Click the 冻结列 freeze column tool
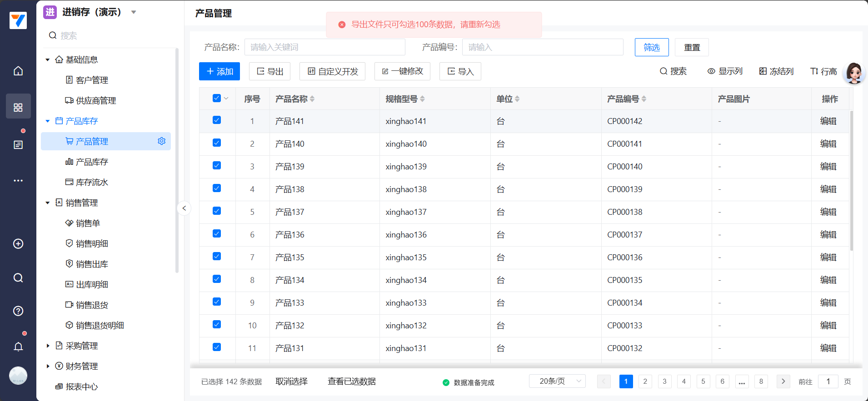The width and height of the screenshot is (868, 401). pos(776,71)
